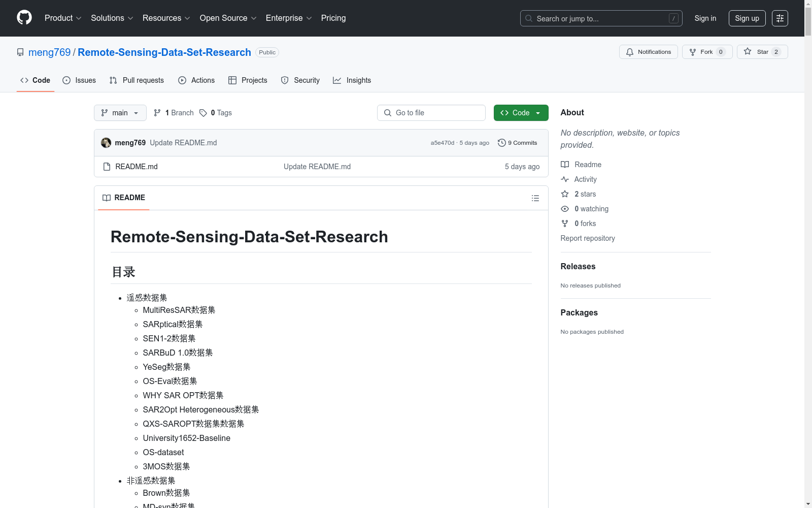Screen dimensions: 812x508
Task: Open the MultiResSAR数据集 table of contents entry
Action: (x=179, y=310)
